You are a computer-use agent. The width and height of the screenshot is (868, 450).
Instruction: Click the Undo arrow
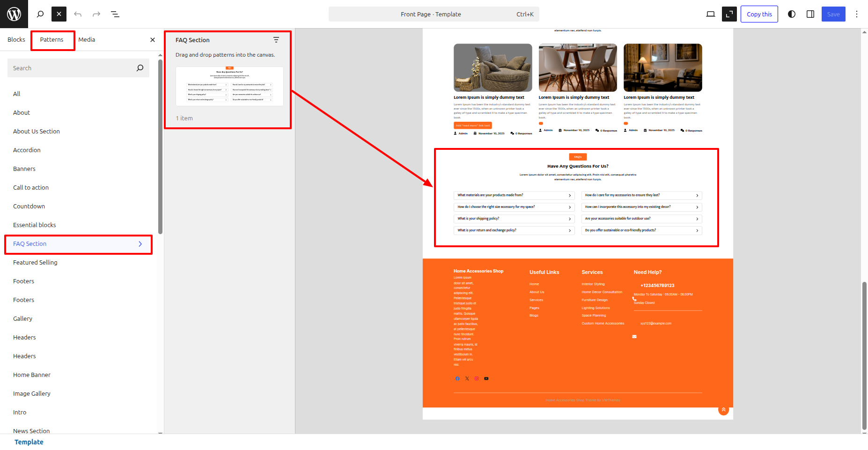click(x=78, y=14)
